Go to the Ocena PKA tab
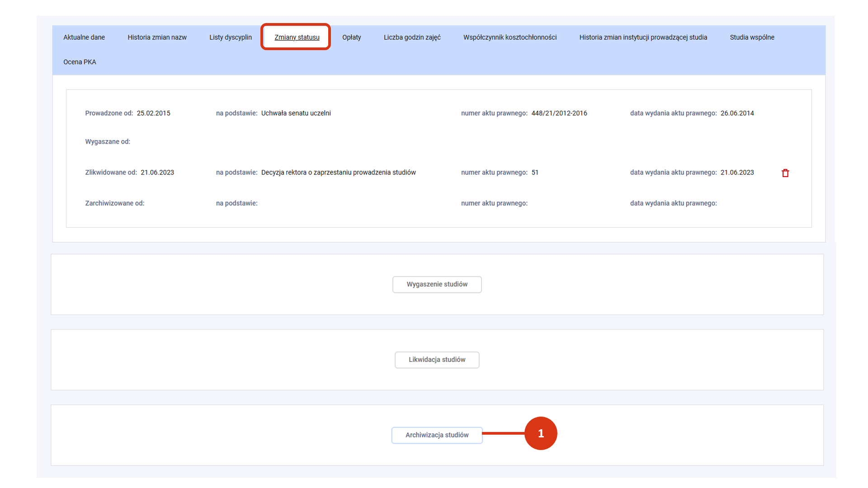This screenshot has width=868, height=488. coord(80,62)
